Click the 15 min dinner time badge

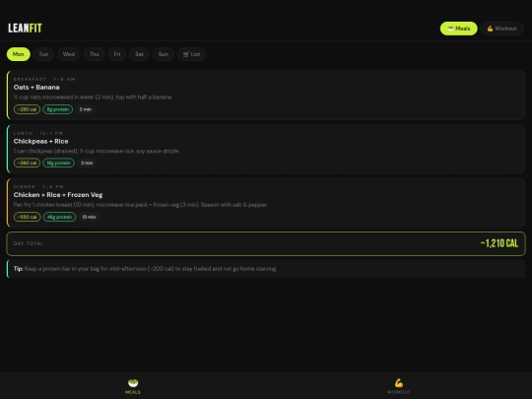click(x=89, y=217)
